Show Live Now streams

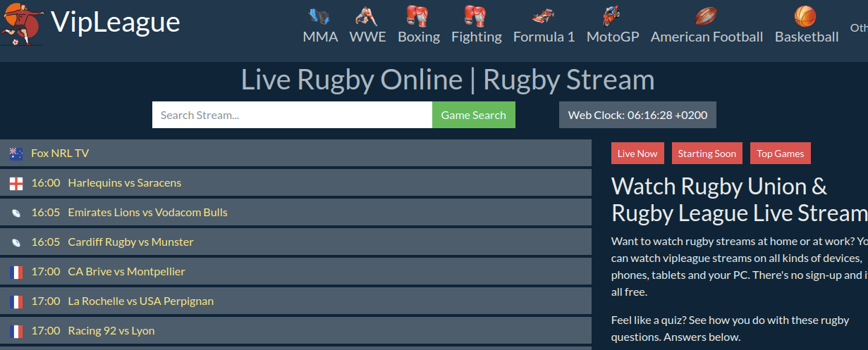click(637, 154)
